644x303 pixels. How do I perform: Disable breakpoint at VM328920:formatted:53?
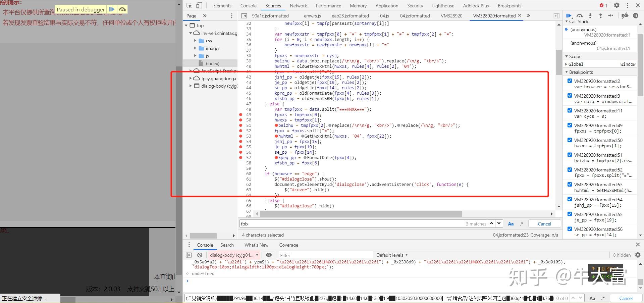570,184
